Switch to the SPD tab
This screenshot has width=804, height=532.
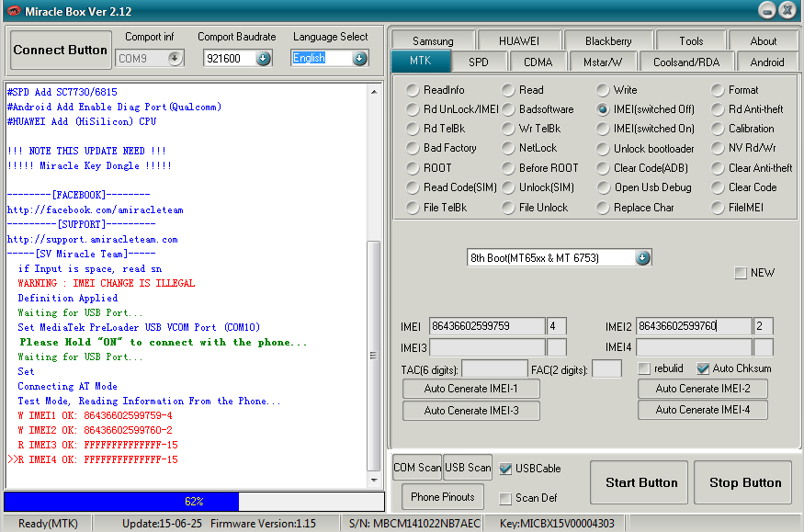(479, 62)
